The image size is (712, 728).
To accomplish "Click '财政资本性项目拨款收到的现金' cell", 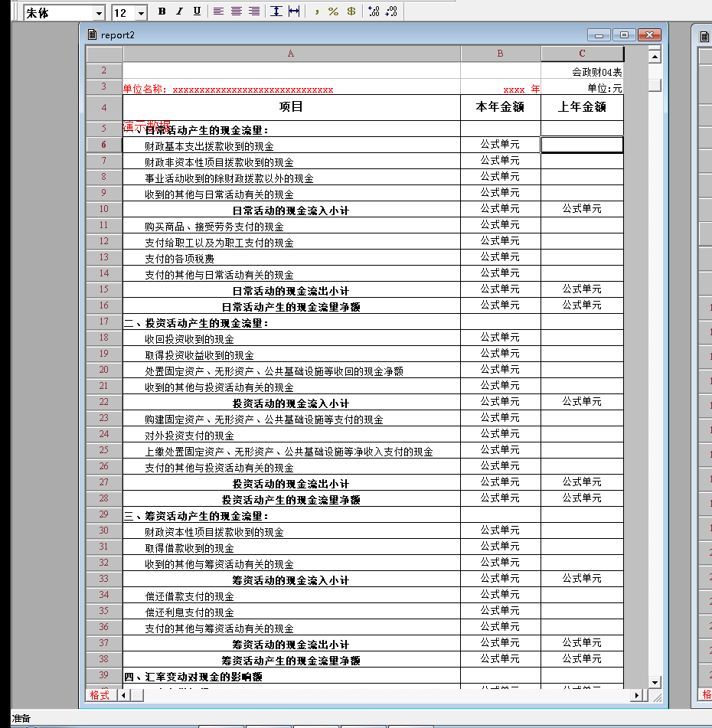I will [291, 531].
